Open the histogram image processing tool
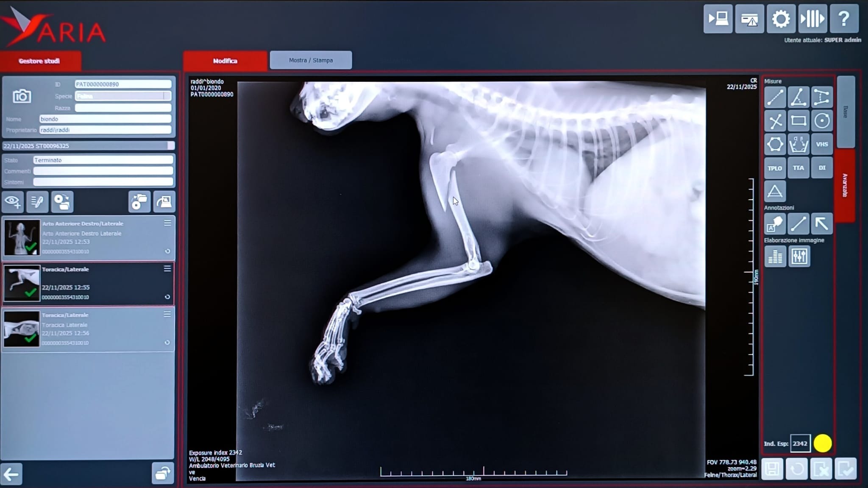 775,257
